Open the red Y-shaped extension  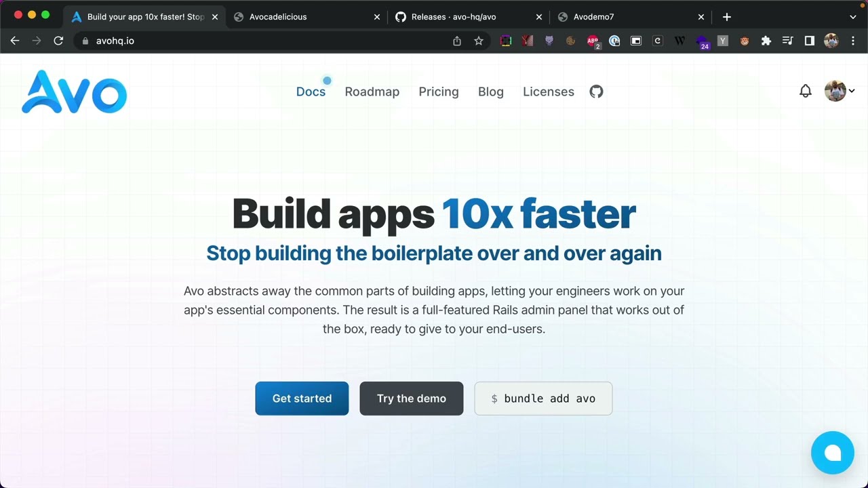coord(528,41)
